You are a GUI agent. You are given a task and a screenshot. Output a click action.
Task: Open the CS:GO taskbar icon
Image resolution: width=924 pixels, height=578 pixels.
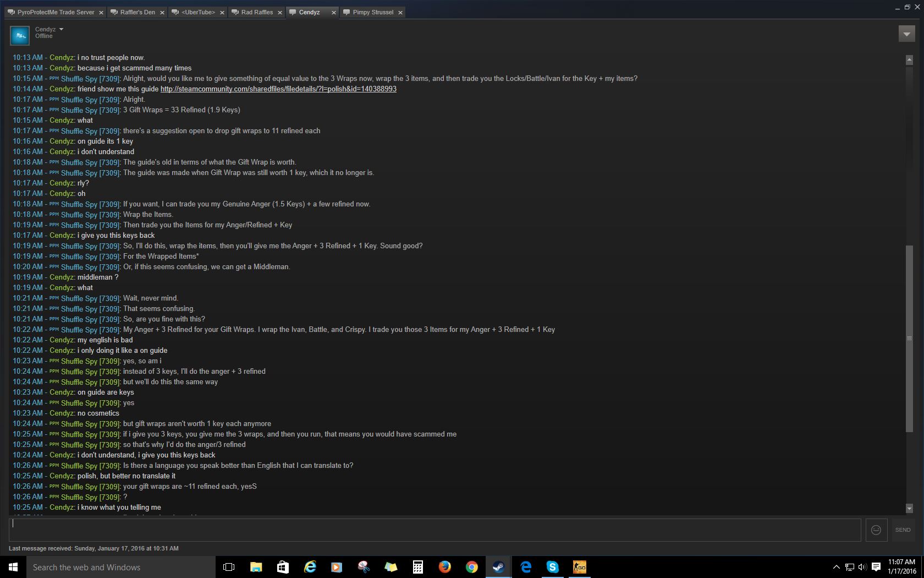coord(579,567)
